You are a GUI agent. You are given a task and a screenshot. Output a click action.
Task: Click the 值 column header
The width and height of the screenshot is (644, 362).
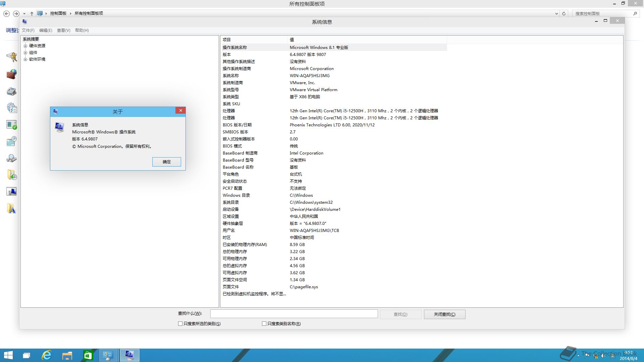367,40
